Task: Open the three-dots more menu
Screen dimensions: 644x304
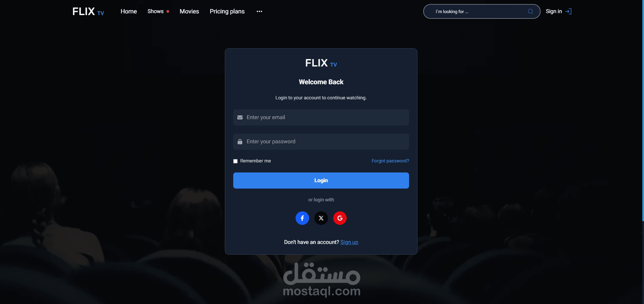Action: point(259,11)
